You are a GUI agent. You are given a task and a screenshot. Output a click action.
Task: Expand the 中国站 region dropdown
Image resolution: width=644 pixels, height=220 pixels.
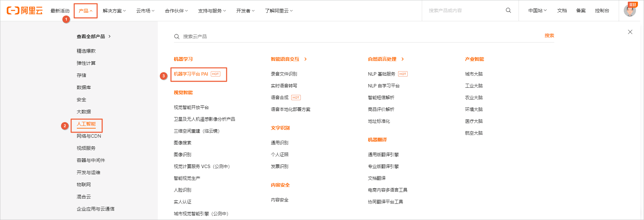[537, 10]
